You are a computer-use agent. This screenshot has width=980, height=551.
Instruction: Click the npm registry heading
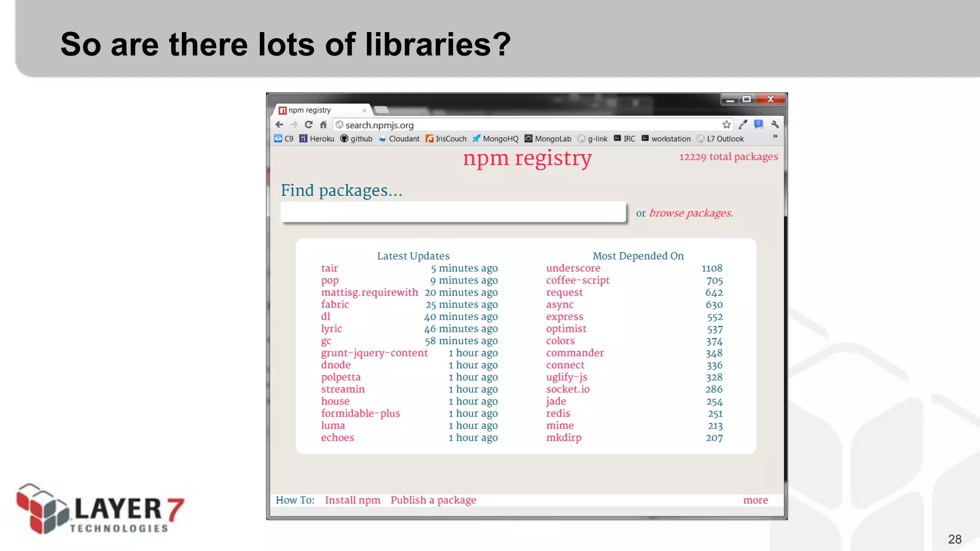pyautogui.click(x=527, y=158)
